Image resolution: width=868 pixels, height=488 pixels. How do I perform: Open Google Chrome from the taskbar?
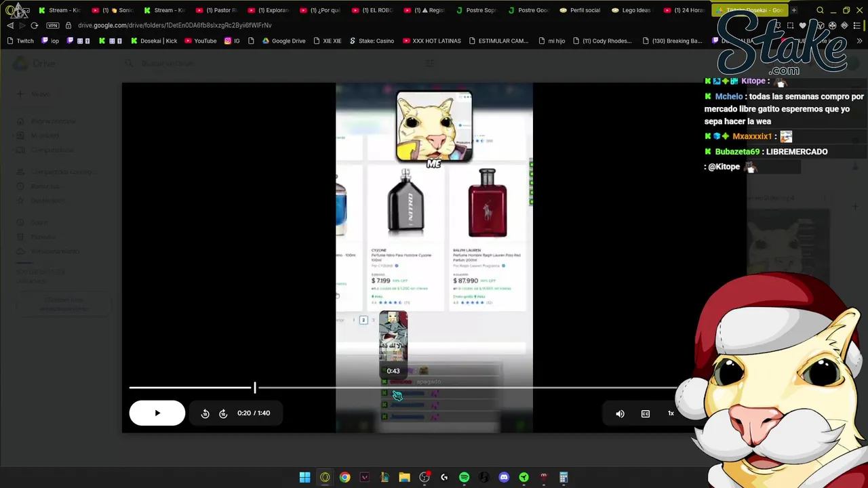point(345,477)
